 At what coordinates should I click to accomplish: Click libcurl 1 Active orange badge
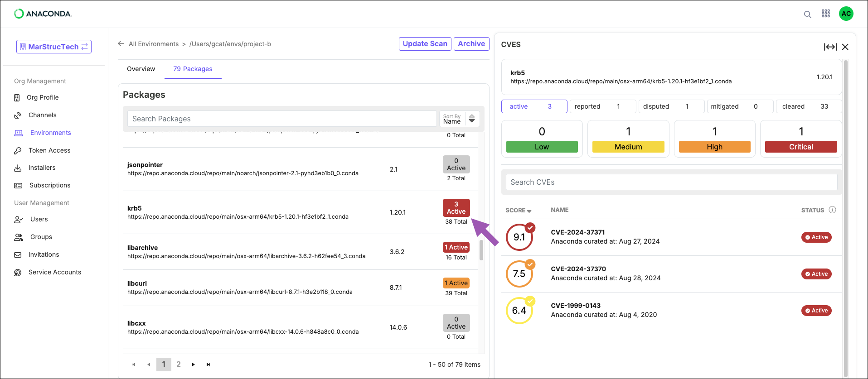click(x=456, y=283)
